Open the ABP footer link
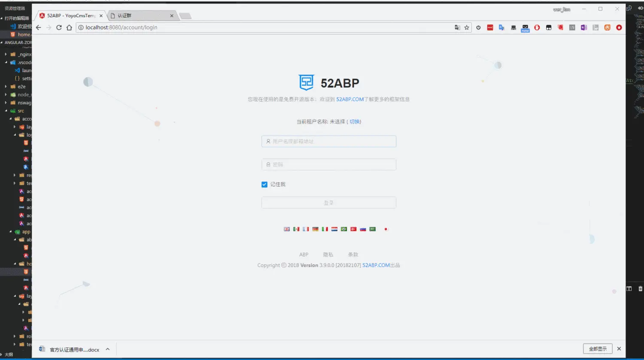Screen dimensions: 644x360 [304, 254]
